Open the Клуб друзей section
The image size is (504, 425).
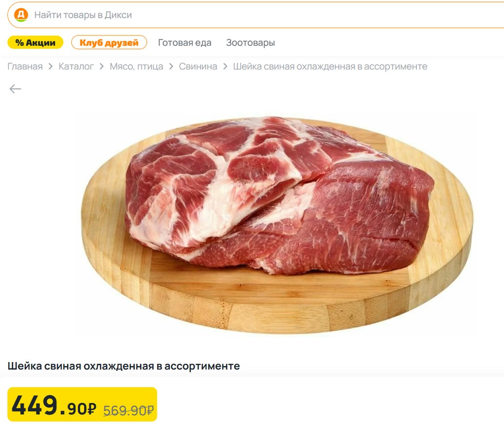point(109,42)
